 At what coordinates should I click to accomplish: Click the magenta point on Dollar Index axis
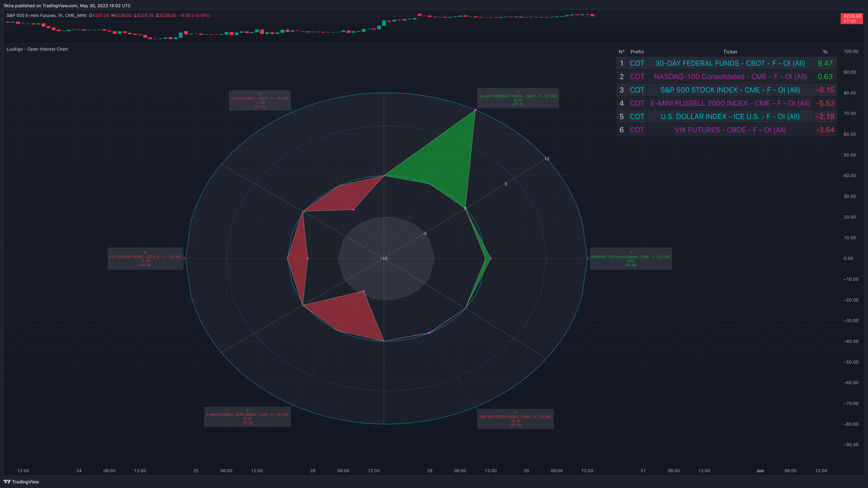308,259
